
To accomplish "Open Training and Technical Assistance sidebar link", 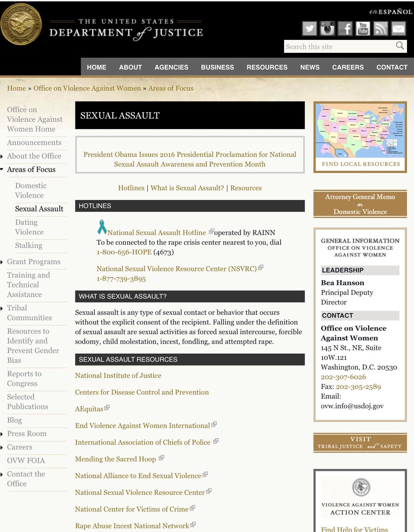I will (28, 285).
